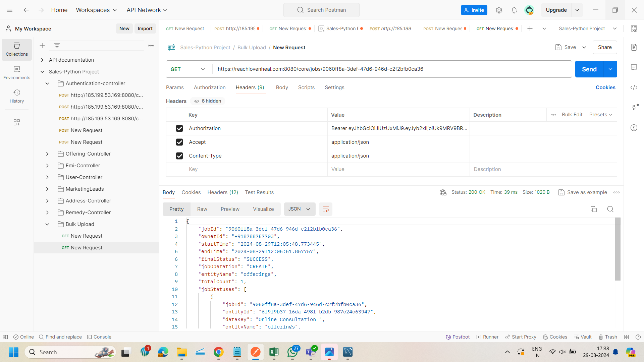Image resolution: width=644 pixels, height=362 pixels.
Task: Open Postbot in the status bar
Action: [458, 337]
